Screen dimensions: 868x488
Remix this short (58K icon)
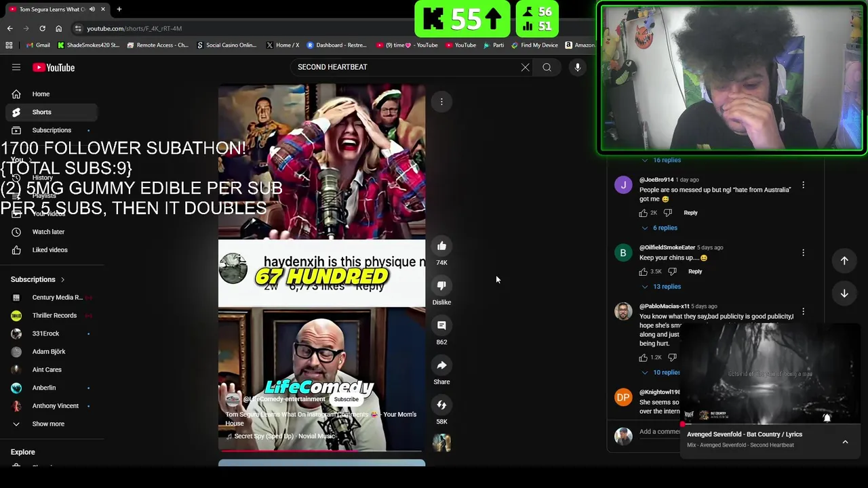(441, 405)
